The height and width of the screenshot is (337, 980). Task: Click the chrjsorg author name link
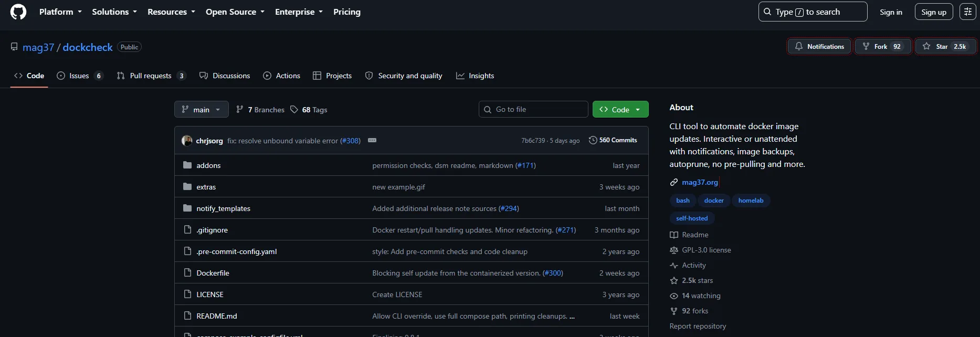209,141
